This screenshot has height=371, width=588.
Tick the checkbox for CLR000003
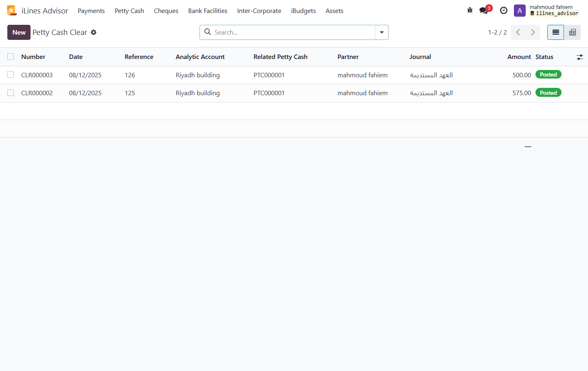11,74
